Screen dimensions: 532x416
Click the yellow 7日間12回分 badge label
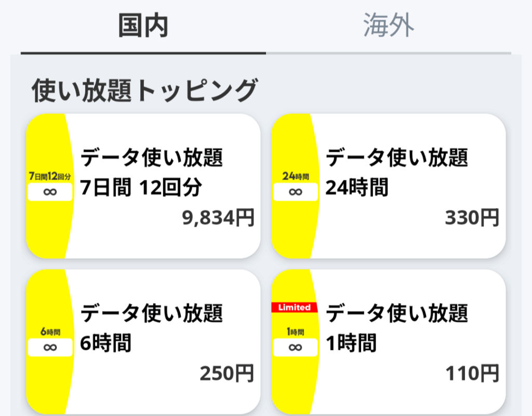click(50, 176)
